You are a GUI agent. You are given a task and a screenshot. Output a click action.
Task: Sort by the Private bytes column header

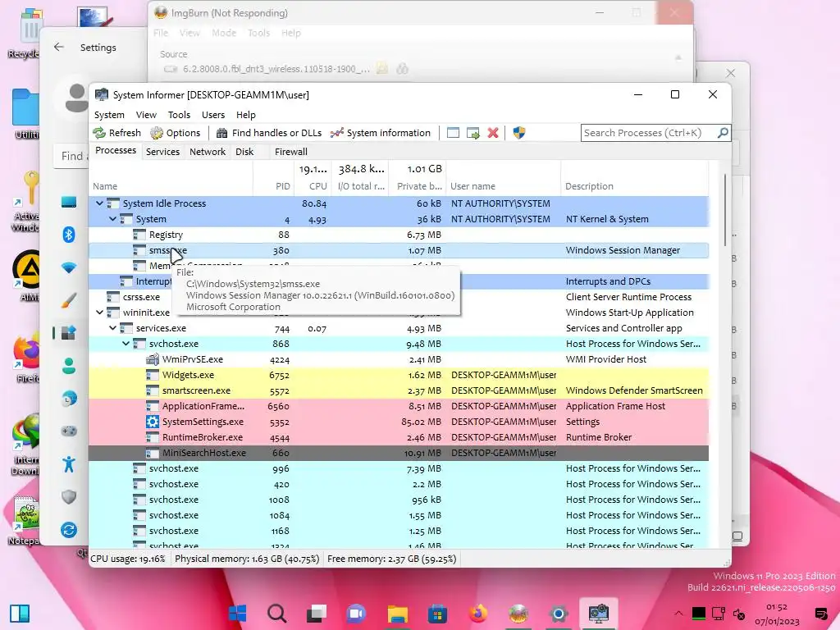[x=418, y=186]
